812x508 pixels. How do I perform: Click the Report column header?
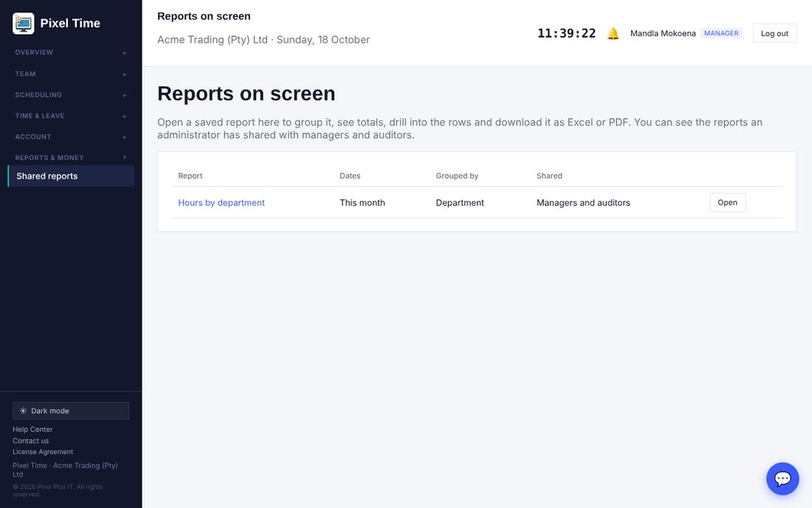click(190, 176)
